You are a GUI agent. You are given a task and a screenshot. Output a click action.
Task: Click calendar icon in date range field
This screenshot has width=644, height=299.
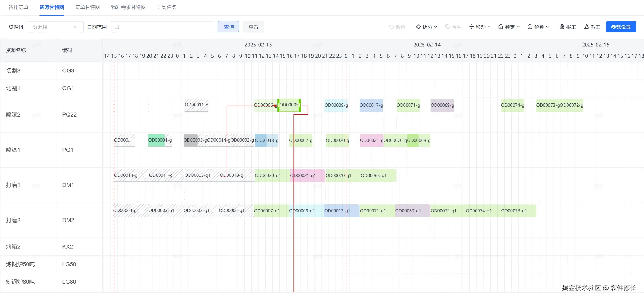coord(117,27)
